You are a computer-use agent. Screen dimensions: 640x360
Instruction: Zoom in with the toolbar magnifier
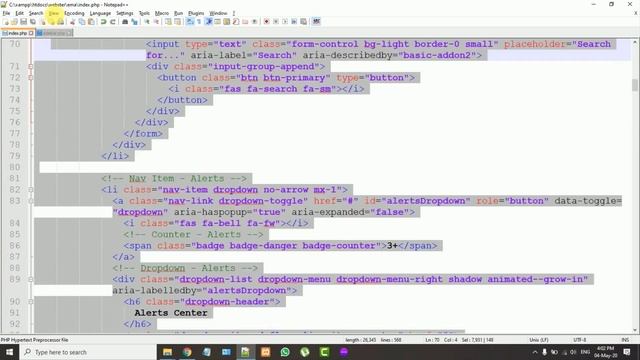[x=147, y=22]
